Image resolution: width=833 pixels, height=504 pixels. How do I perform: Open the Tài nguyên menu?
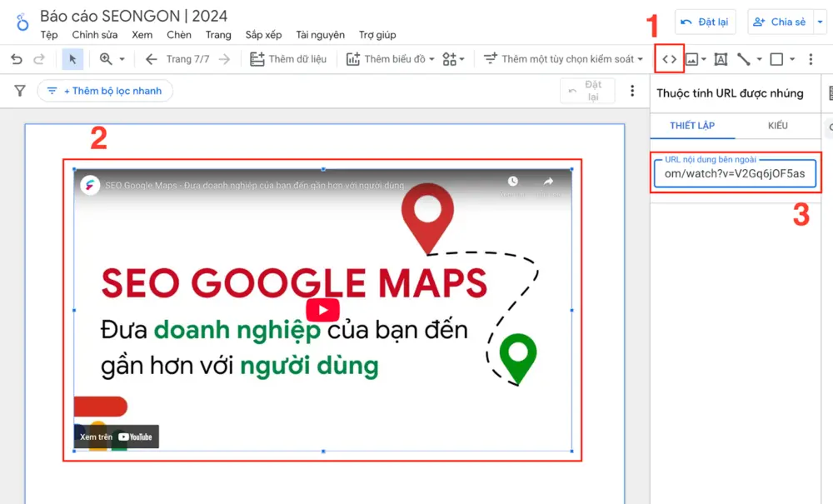tap(321, 35)
